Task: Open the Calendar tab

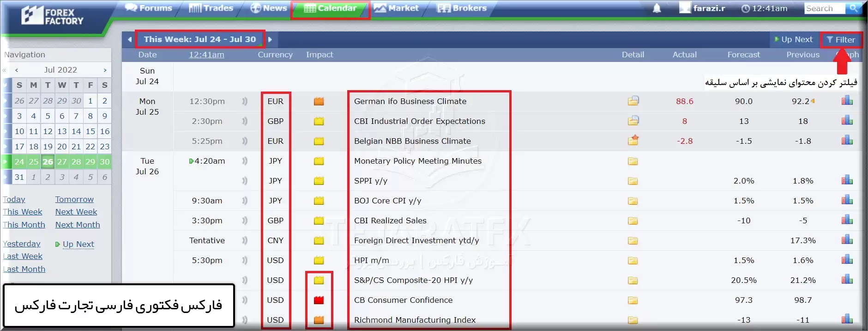Action: [x=331, y=8]
